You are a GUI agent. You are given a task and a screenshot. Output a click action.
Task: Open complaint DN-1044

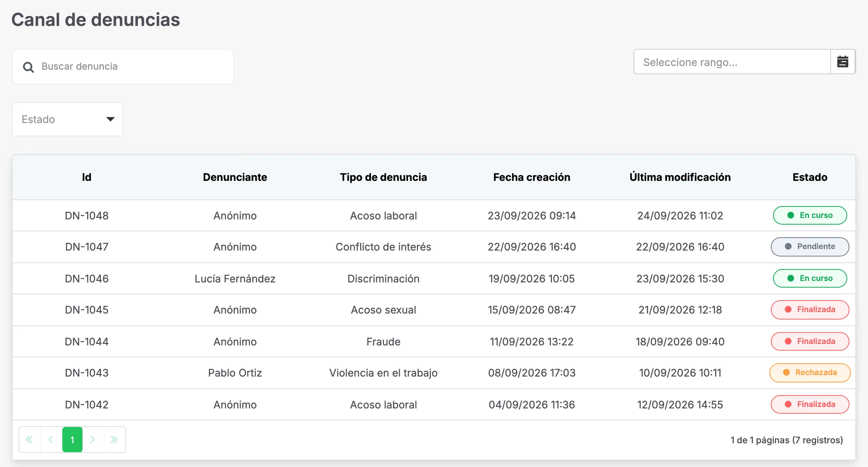click(x=87, y=342)
